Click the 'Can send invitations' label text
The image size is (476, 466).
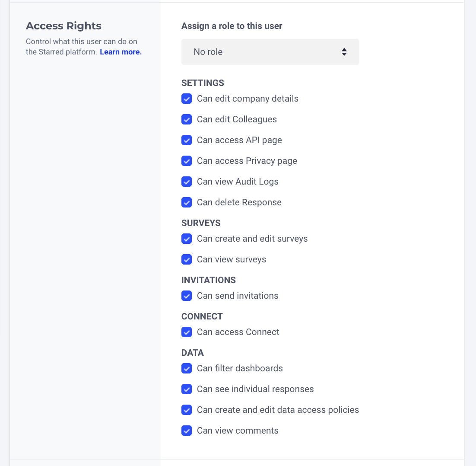pyautogui.click(x=238, y=296)
